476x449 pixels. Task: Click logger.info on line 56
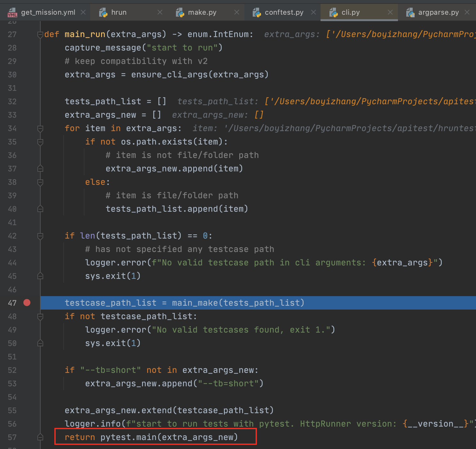93,424
